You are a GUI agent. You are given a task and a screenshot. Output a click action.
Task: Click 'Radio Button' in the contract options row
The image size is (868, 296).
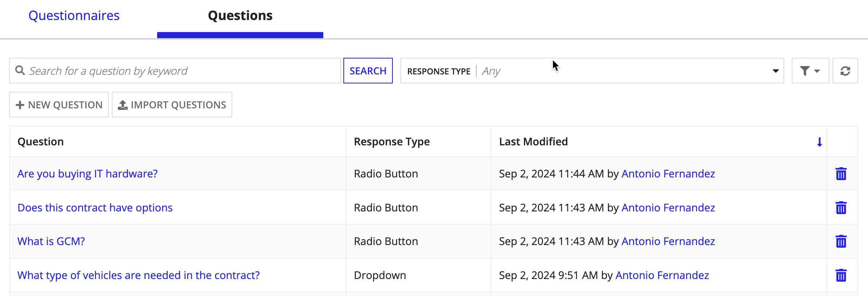point(386,208)
